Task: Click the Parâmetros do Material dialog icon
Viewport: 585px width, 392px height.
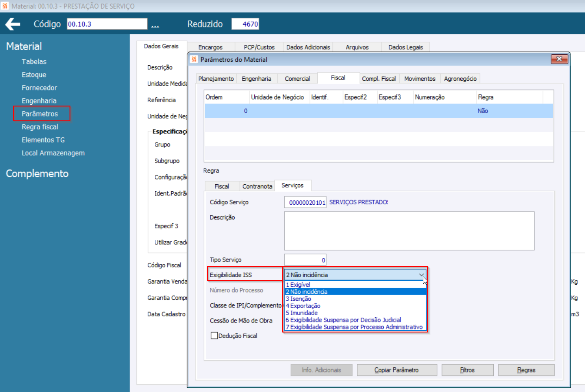Action: coord(194,59)
